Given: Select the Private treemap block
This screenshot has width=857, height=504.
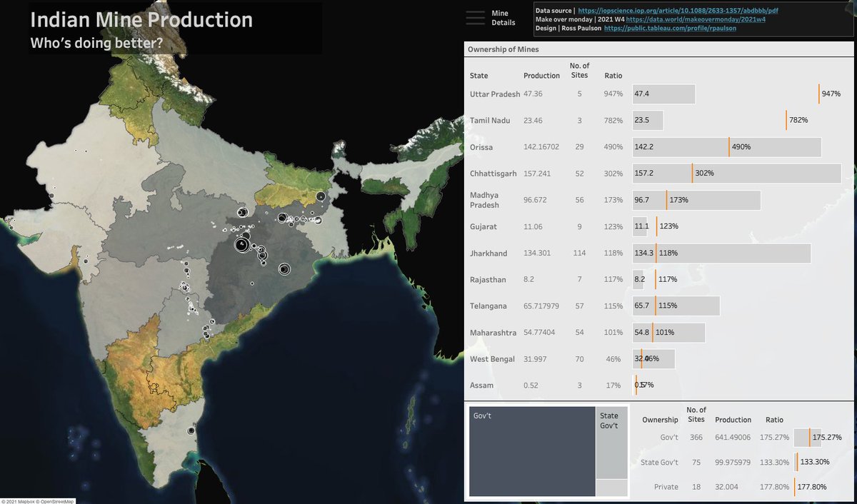Looking at the screenshot, I should 612,488.
